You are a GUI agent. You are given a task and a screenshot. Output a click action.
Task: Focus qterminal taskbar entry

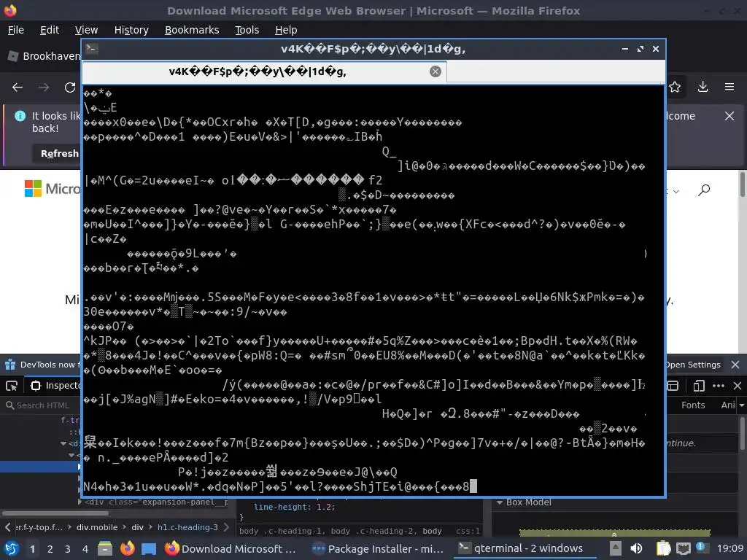click(x=525, y=548)
